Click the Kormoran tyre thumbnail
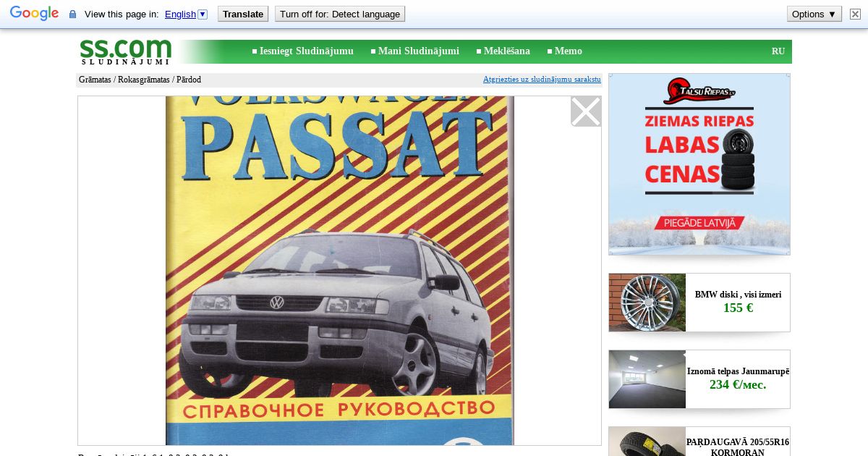 (647, 442)
